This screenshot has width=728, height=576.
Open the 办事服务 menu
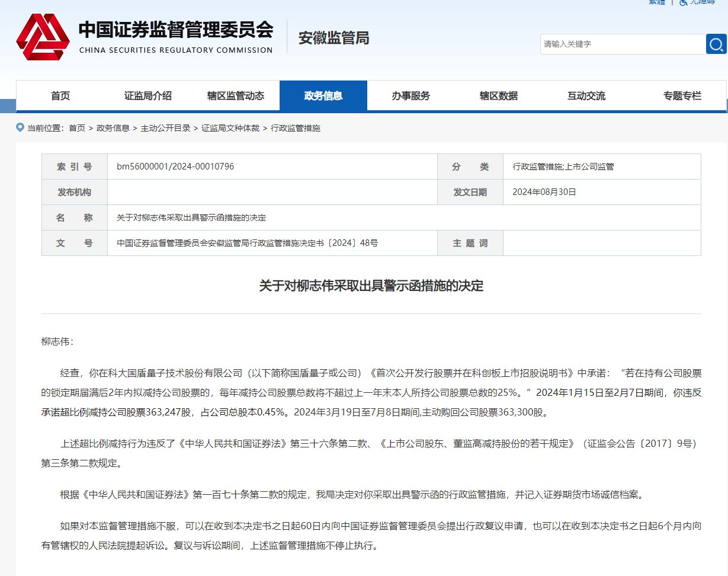pos(411,95)
